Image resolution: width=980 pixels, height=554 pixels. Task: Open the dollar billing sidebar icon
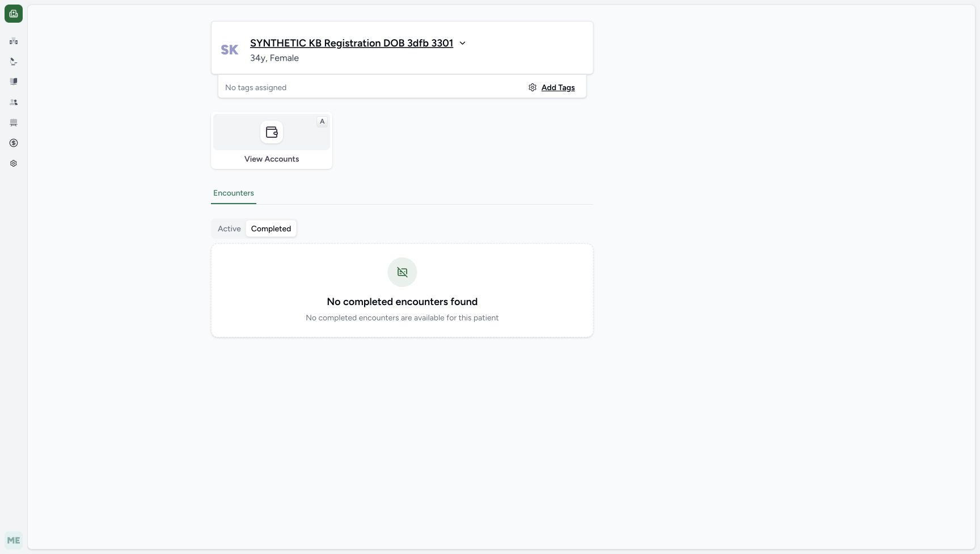(x=14, y=143)
